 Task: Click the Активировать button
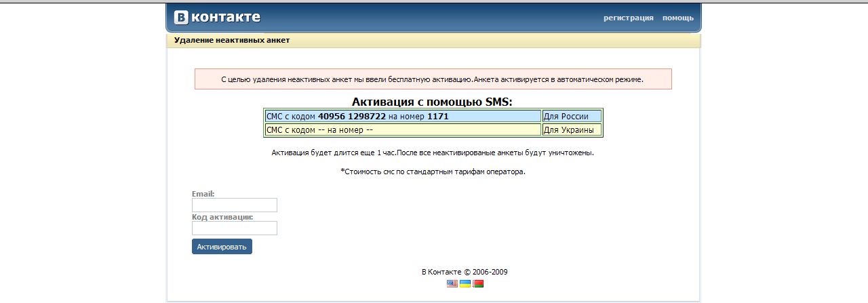222,247
